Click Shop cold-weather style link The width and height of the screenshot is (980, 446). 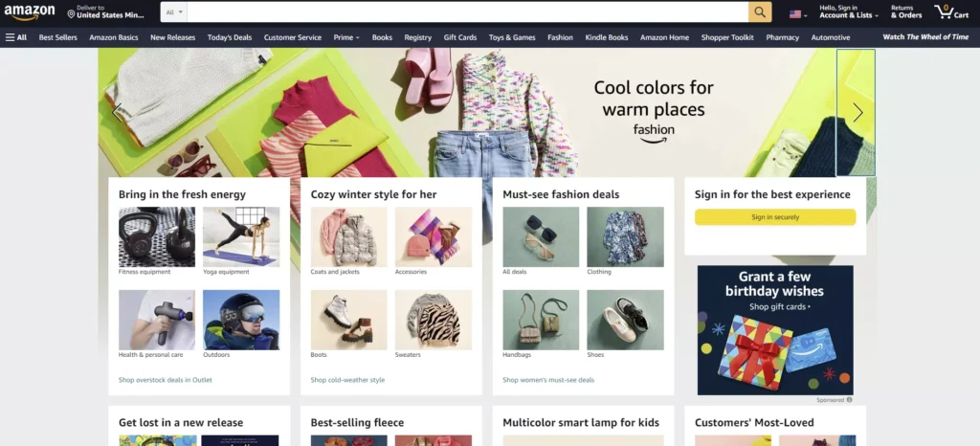[x=347, y=380]
